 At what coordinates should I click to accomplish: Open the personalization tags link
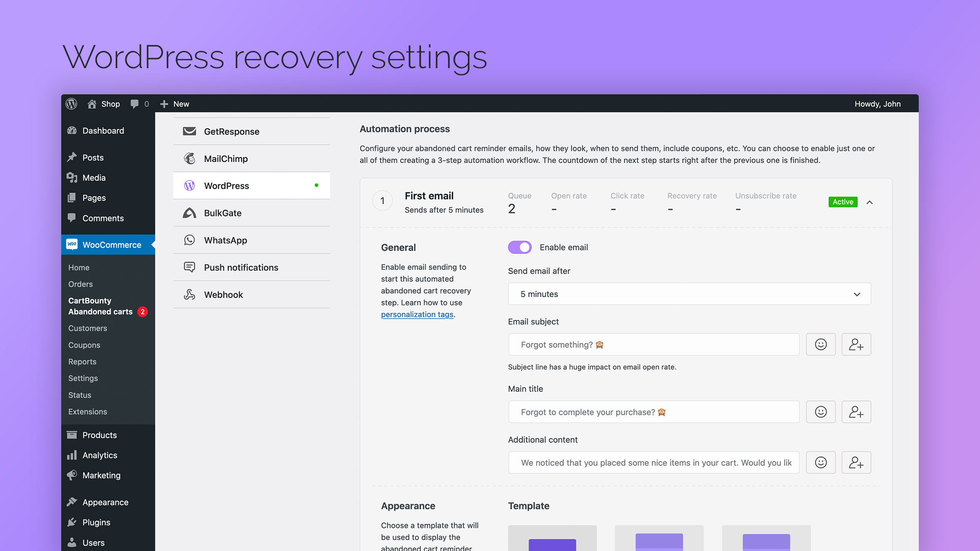tap(417, 314)
